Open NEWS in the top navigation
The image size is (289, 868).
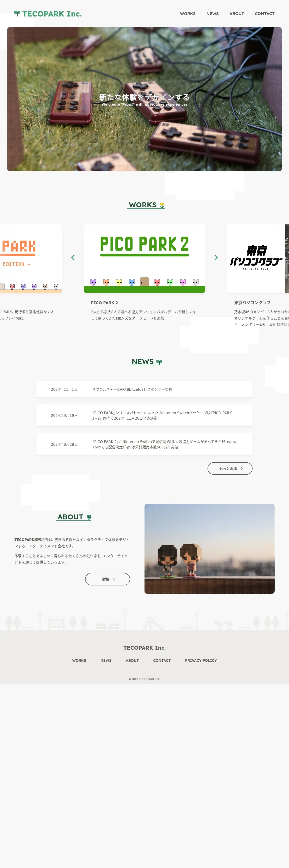pos(212,14)
